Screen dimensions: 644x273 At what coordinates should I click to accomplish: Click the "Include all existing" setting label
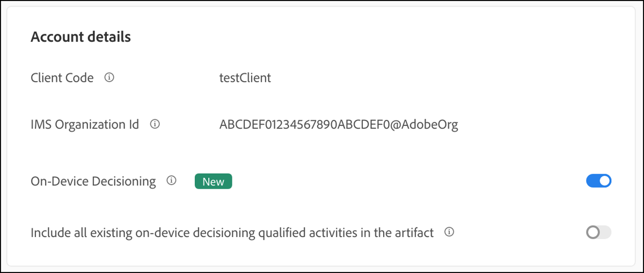pos(232,233)
